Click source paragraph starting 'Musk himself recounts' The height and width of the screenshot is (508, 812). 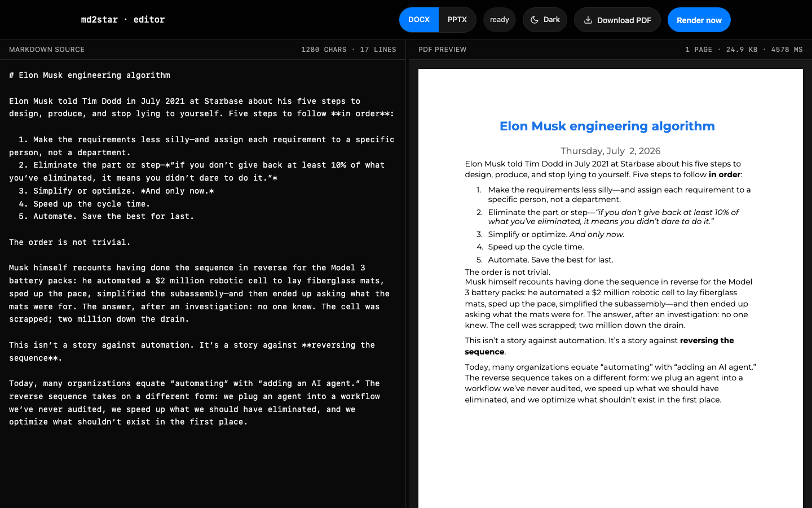199,294
